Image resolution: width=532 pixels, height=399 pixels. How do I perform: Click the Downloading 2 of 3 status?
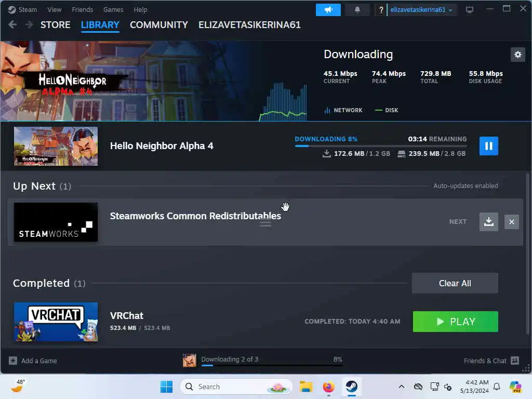[230, 360]
